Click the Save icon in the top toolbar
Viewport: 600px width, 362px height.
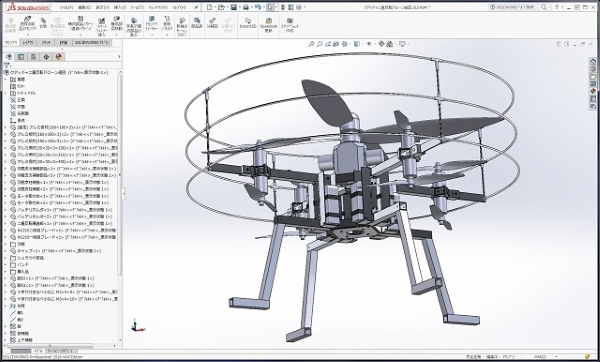coord(233,7)
